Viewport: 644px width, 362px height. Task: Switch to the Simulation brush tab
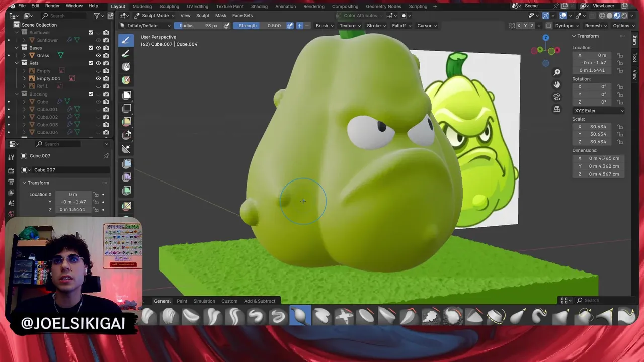click(x=204, y=301)
